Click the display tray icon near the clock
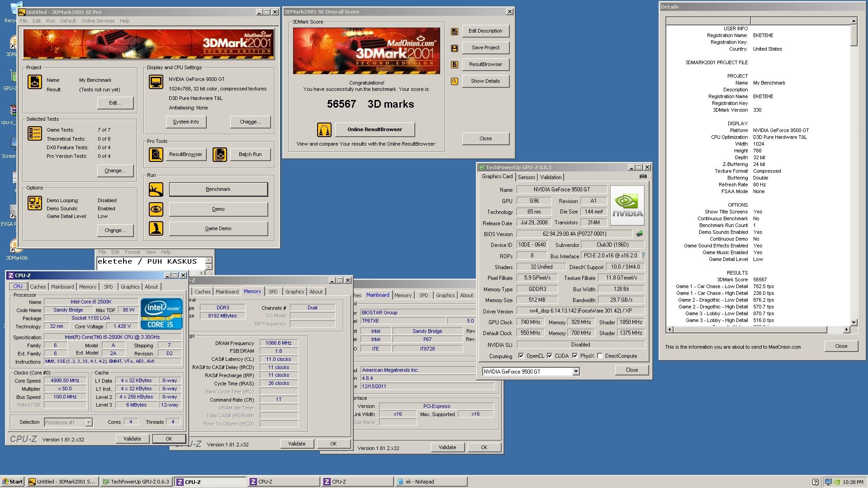 coord(828,482)
